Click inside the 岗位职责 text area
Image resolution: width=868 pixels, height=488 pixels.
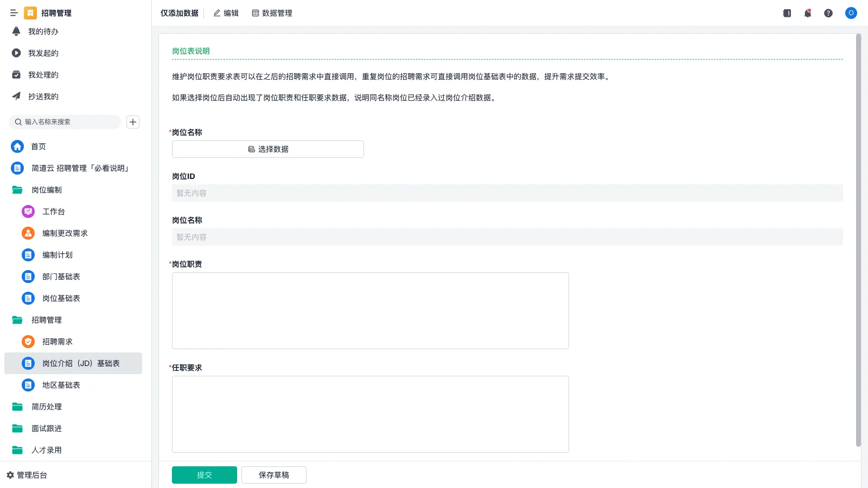click(x=370, y=310)
